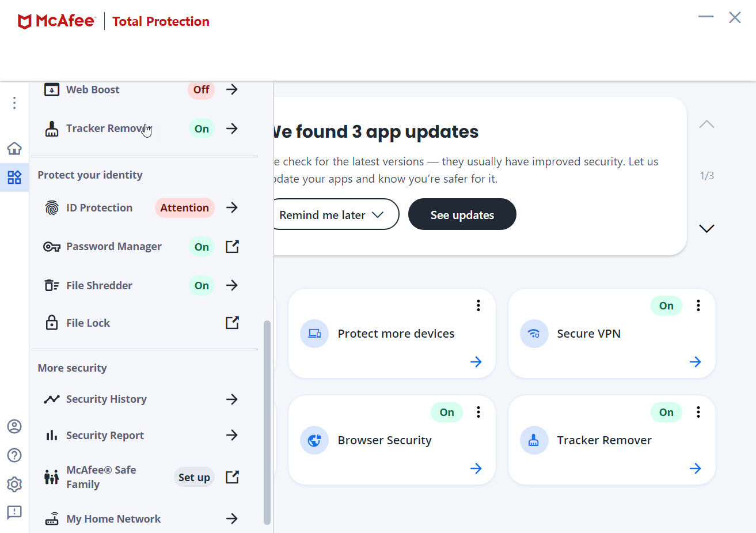Toggle the Web Boost Off badge
Viewport: 756px width, 533px height.
point(202,90)
